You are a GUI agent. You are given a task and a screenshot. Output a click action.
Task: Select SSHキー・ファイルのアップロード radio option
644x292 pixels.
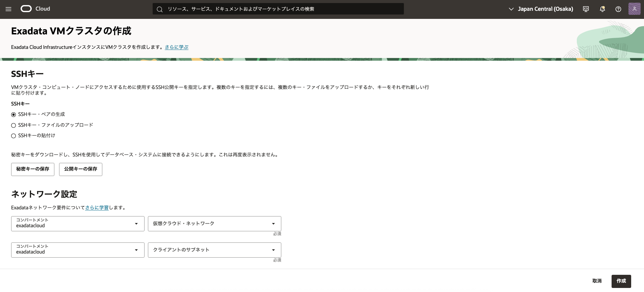(x=14, y=125)
